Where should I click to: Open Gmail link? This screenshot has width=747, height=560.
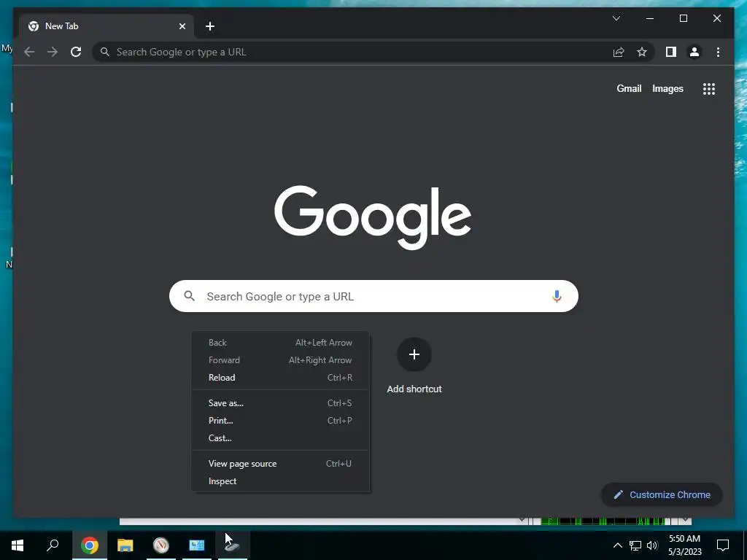[x=629, y=88]
